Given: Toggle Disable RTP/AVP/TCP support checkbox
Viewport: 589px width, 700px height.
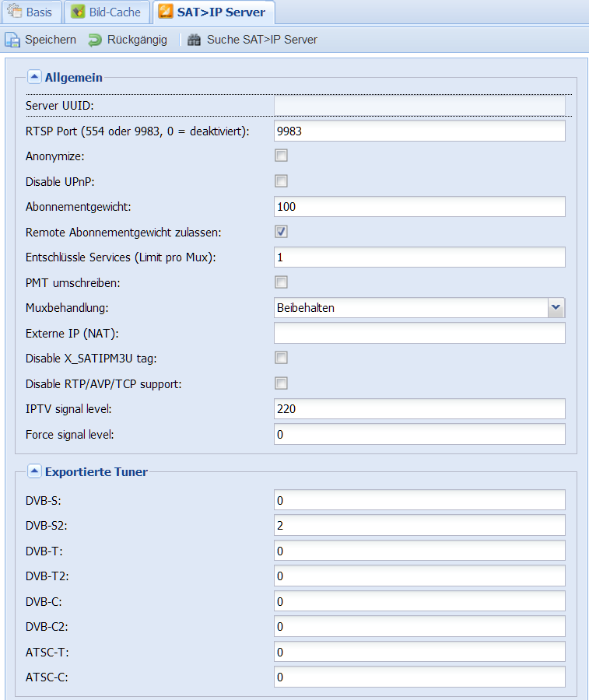Looking at the screenshot, I should [x=281, y=383].
